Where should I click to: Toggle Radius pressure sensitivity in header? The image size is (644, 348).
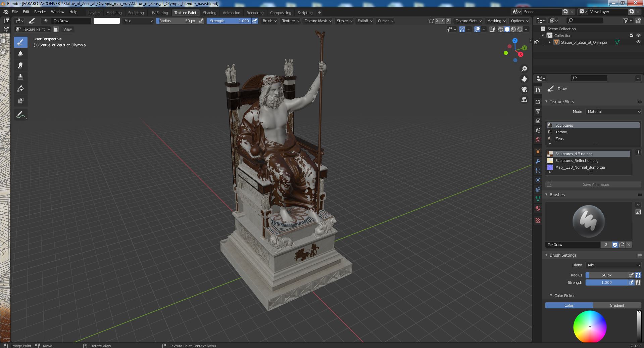[201, 21]
